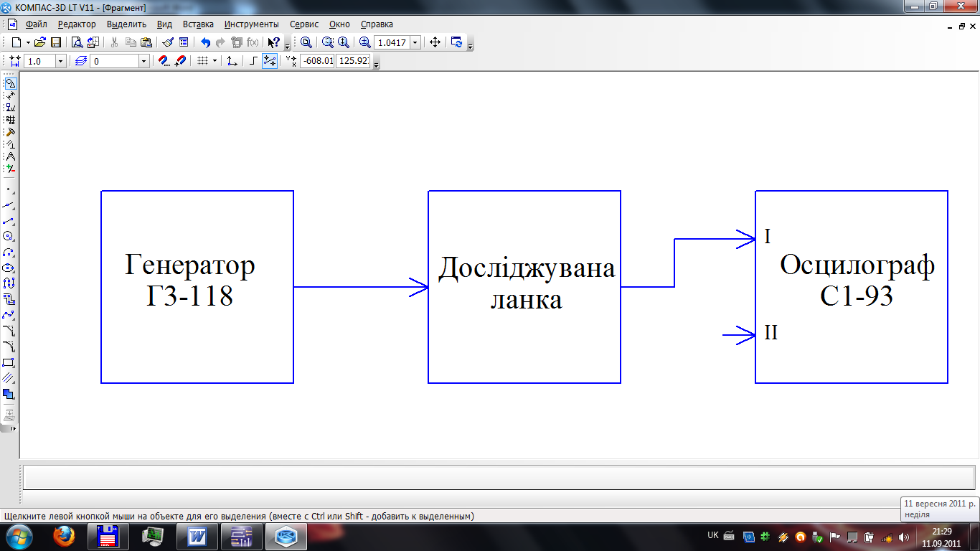Open the print preview icon
This screenshot has height=551, width=980.
(x=77, y=42)
